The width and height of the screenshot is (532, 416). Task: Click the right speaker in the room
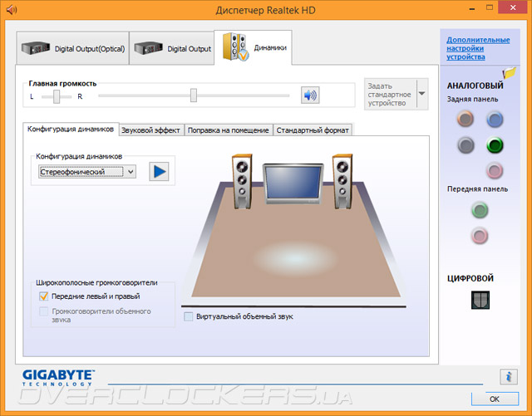342,181
